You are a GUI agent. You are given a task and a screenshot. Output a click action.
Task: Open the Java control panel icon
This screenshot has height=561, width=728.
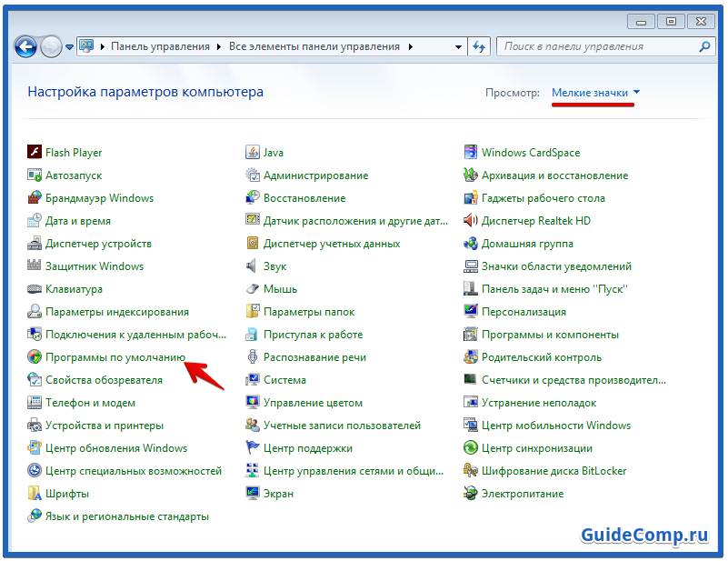coord(253,153)
